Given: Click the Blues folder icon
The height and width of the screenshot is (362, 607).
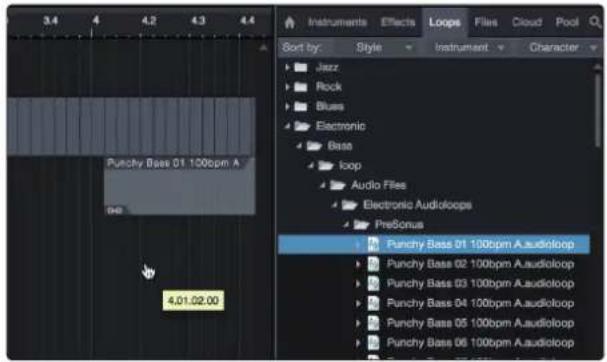Looking at the screenshot, I should click(x=301, y=106).
